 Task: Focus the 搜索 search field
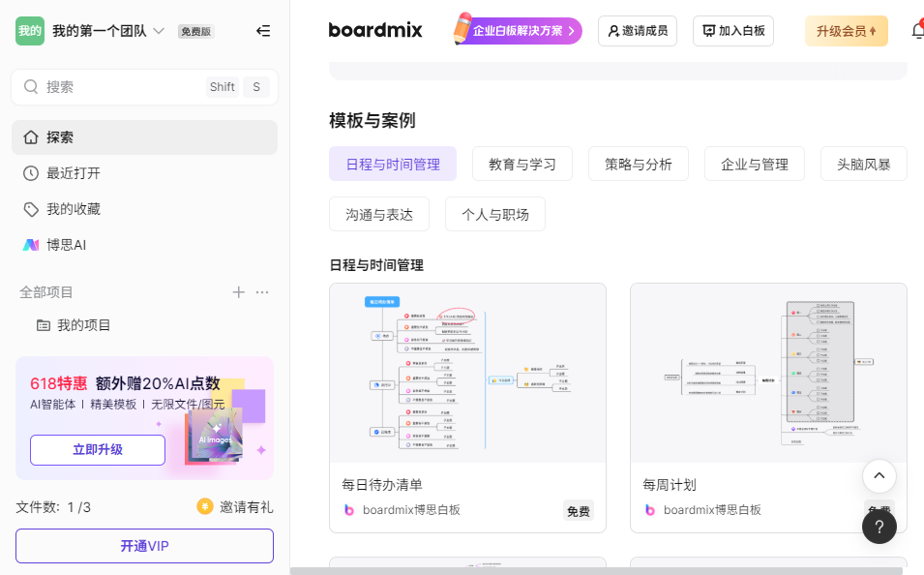[144, 87]
